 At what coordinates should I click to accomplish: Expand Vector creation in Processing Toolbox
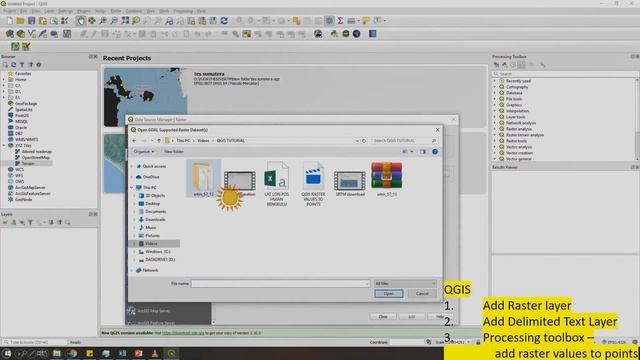point(495,153)
